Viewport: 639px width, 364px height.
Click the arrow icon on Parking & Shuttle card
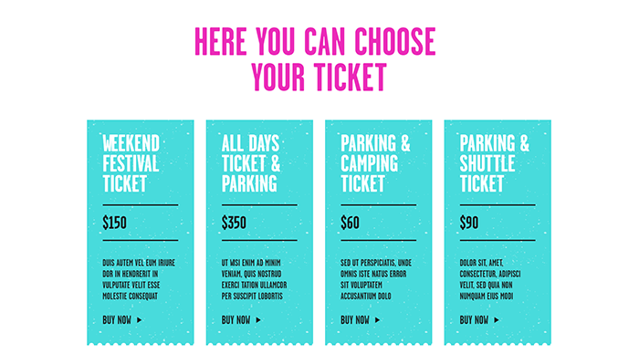coord(497,320)
